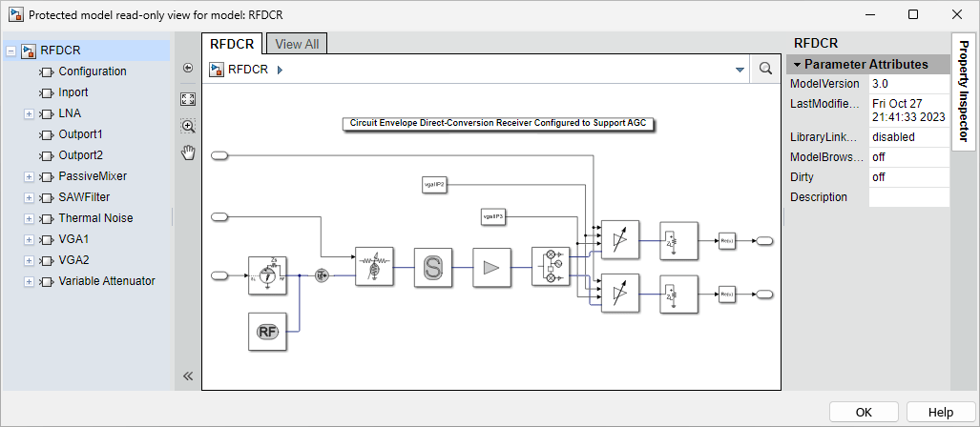Expand the VGA1 tree node
Viewport: 980px width, 427px height.
(x=28, y=240)
